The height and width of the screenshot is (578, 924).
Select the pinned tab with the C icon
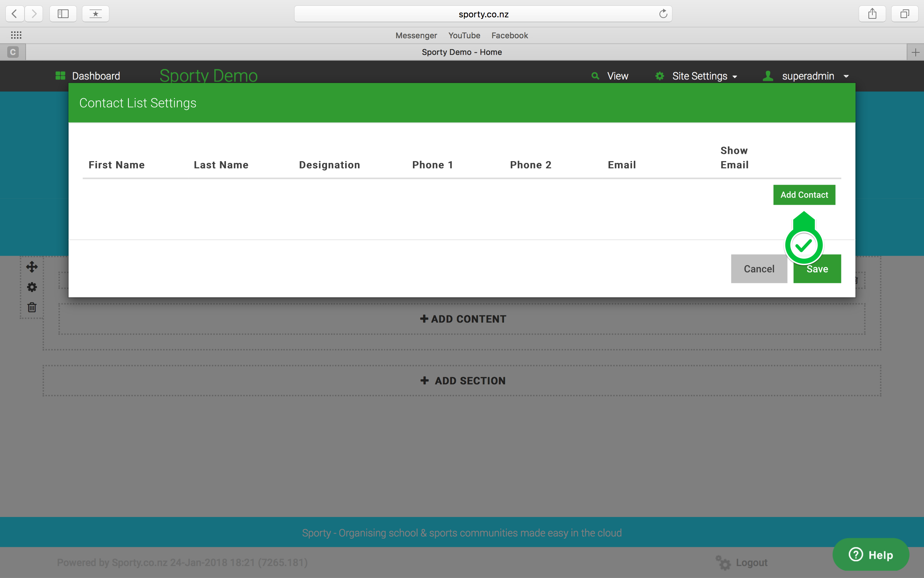(13, 52)
